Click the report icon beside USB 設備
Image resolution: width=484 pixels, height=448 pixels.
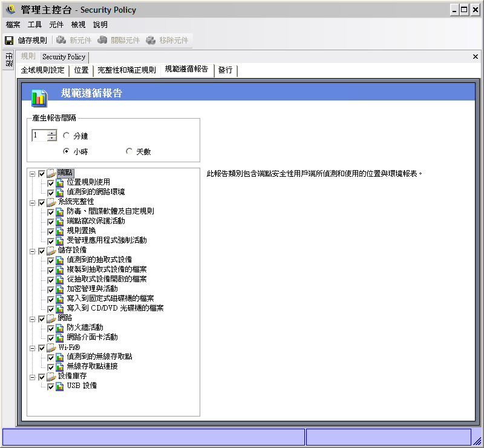coord(60,386)
